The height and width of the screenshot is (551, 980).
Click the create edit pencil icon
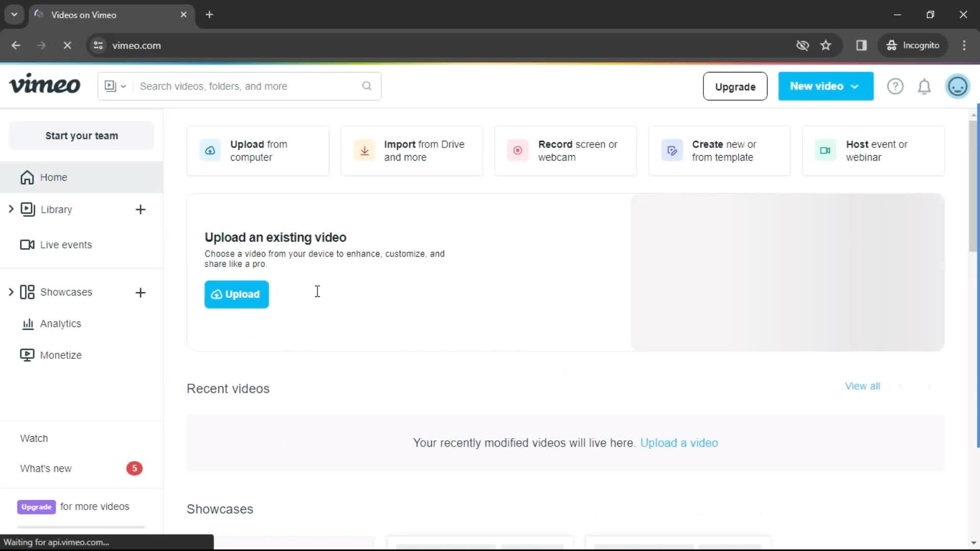point(672,151)
